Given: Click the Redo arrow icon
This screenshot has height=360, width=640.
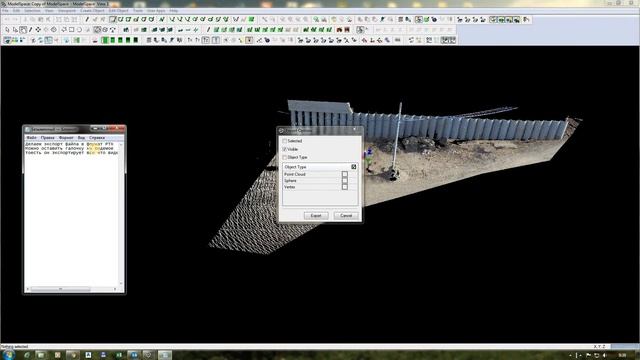Looking at the screenshot, I should [15, 20].
